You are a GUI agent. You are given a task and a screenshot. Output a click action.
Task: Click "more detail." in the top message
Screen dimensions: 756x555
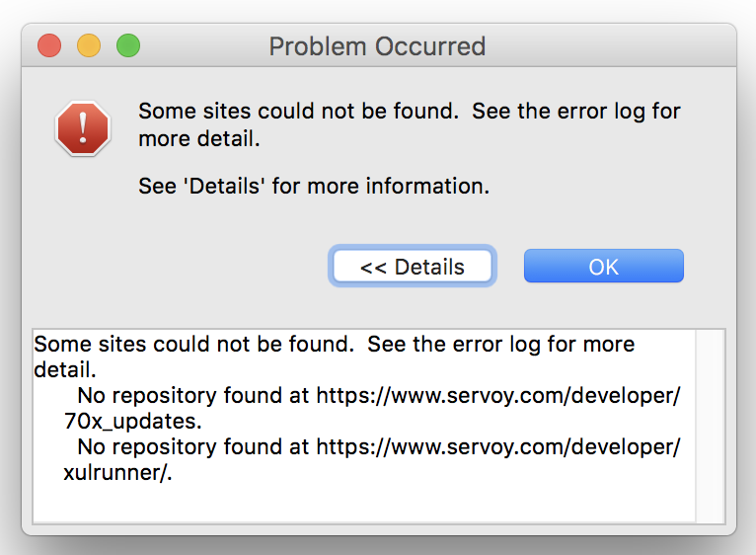tap(198, 138)
